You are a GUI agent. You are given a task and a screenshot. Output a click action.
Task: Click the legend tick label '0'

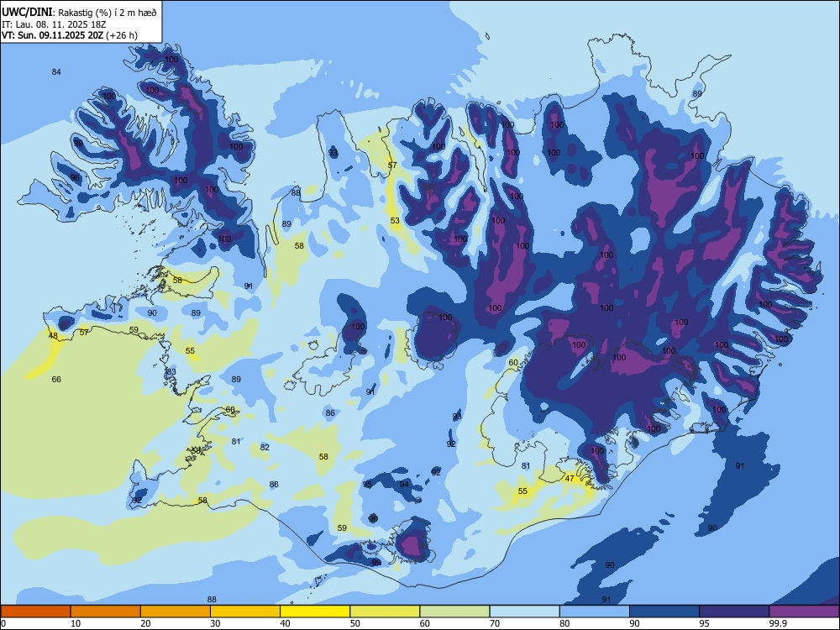[x=3, y=623]
